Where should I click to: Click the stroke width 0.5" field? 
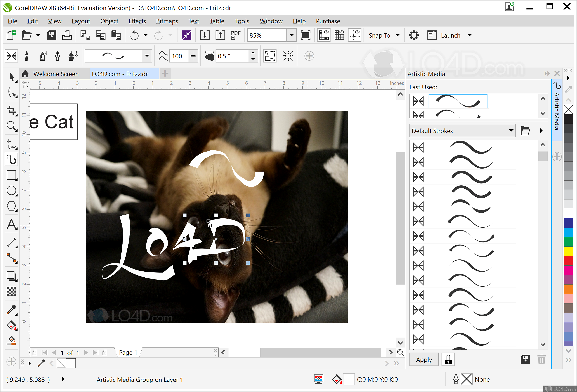(x=231, y=56)
